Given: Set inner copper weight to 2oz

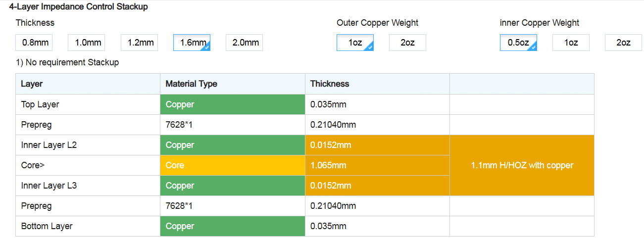Looking at the screenshot, I should [x=624, y=43].
